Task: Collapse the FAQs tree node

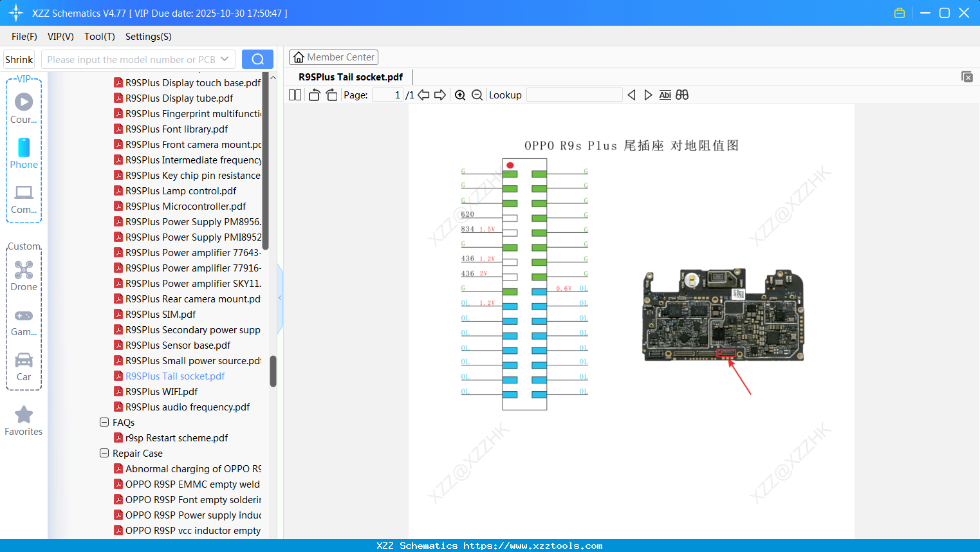Action: [x=104, y=422]
